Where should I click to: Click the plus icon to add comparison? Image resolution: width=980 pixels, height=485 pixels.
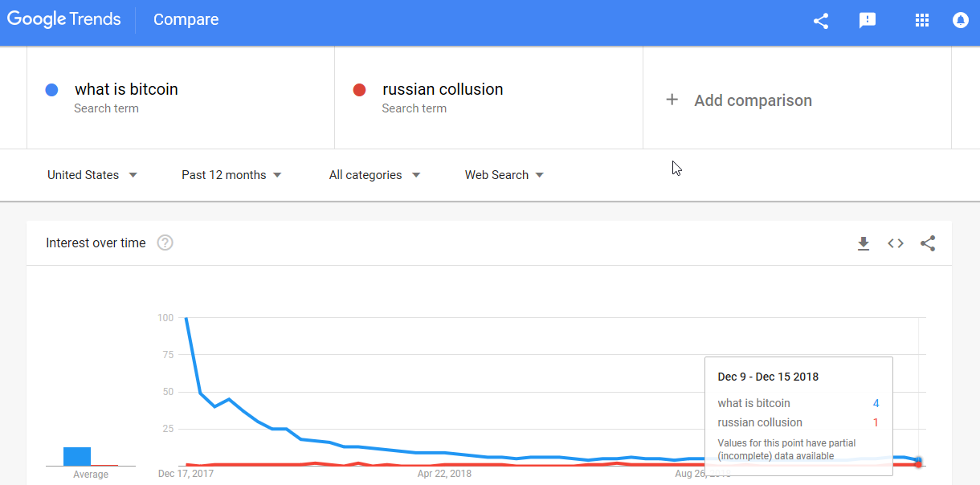click(672, 100)
